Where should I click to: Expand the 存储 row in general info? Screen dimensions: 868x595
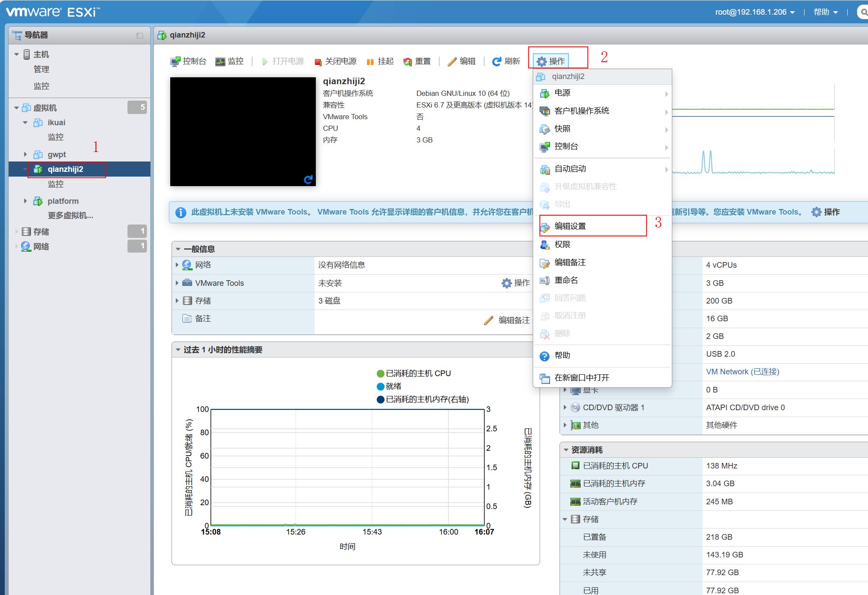click(177, 301)
